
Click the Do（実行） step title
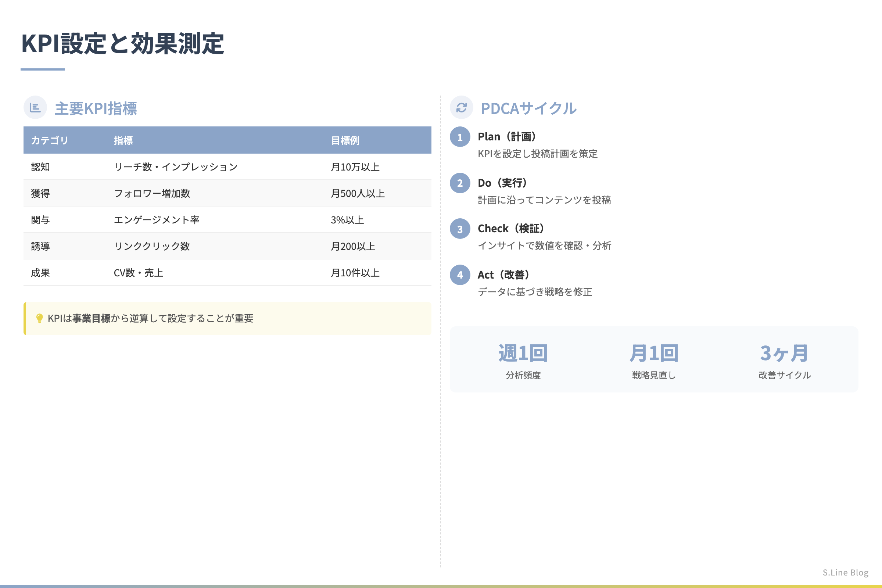pyautogui.click(x=502, y=183)
